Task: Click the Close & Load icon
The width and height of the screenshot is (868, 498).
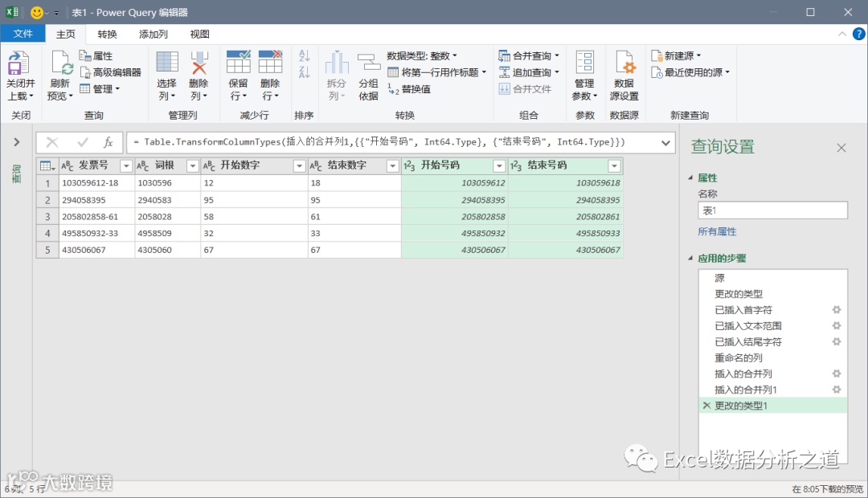Action: click(18, 63)
